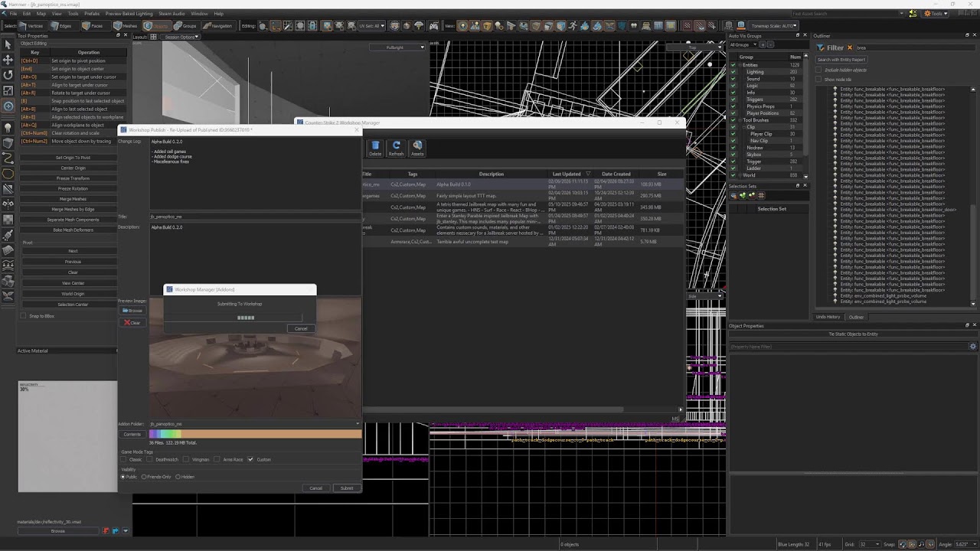980x551 pixels.
Task: Switch selection mode to Groups
Action: coord(185,25)
